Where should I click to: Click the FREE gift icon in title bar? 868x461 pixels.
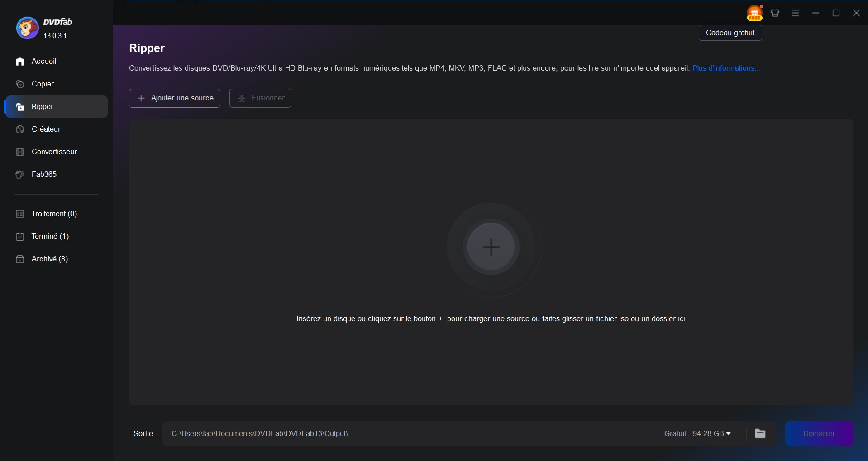[x=754, y=13]
